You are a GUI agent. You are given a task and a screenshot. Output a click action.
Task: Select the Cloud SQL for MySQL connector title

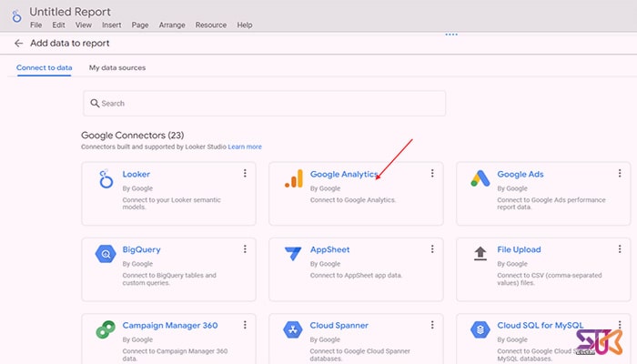click(x=540, y=326)
